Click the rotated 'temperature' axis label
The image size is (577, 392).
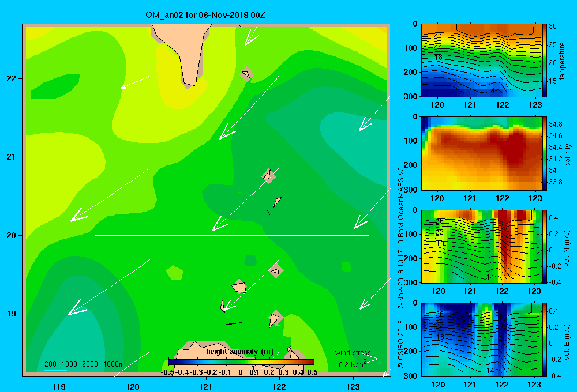click(x=562, y=61)
